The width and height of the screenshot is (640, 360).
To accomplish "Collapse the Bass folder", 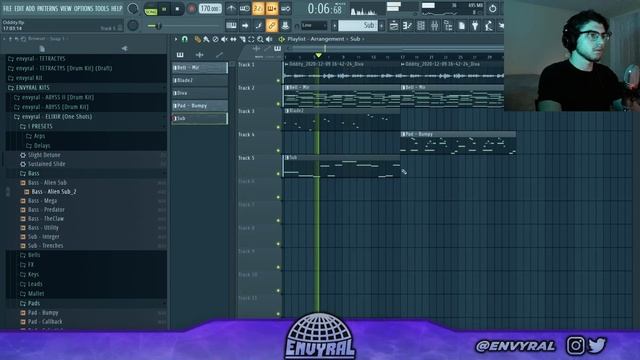I will coord(33,173).
